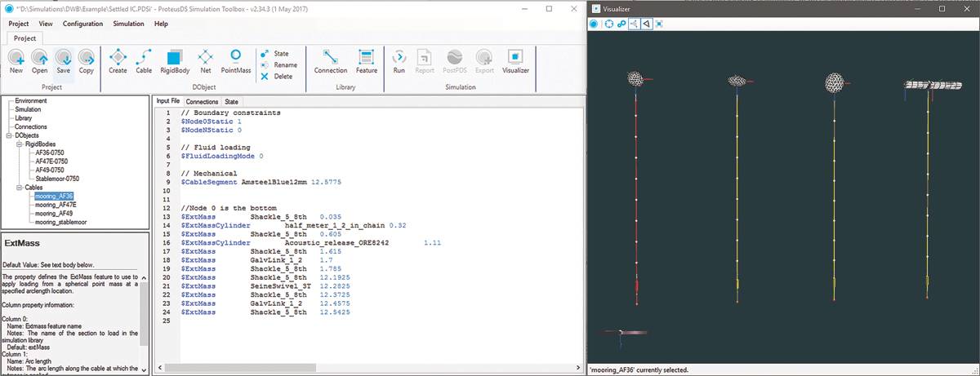Add a Net object
This screenshot has height=376, width=980.
205,62
